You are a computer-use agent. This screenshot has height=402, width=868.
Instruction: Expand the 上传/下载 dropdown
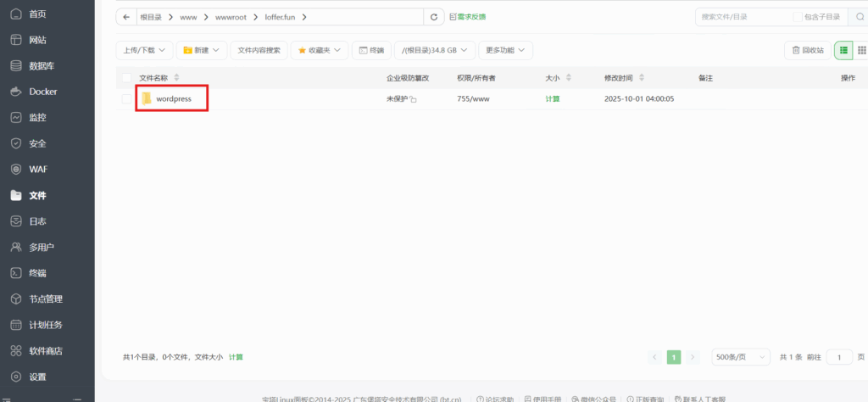144,50
